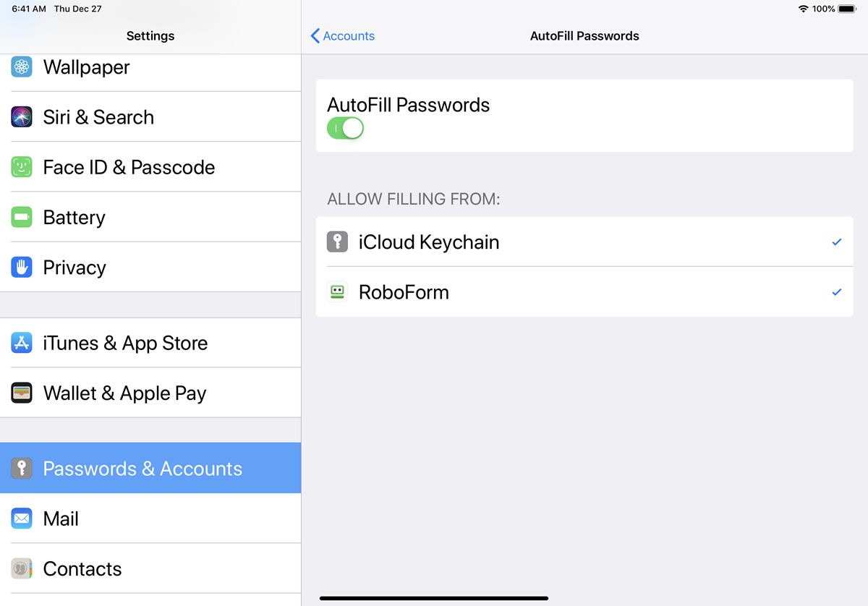
Task: Open Siri & Search via its icon
Action: pos(22,117)
